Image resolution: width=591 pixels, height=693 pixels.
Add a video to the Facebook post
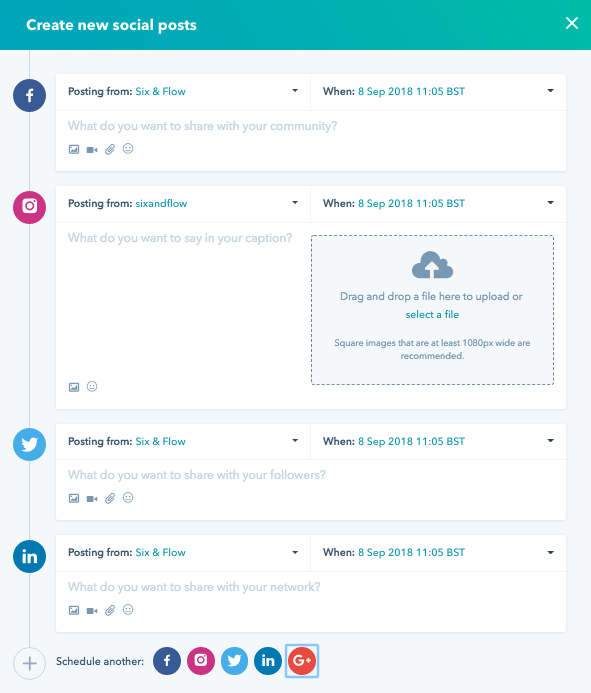(x=92, y=150)
